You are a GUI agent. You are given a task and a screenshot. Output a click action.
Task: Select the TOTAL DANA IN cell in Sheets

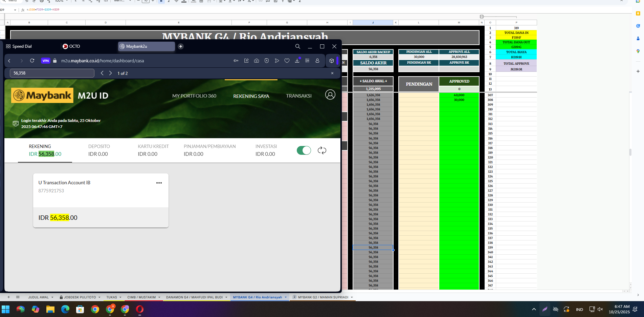(x=516, y=33)
